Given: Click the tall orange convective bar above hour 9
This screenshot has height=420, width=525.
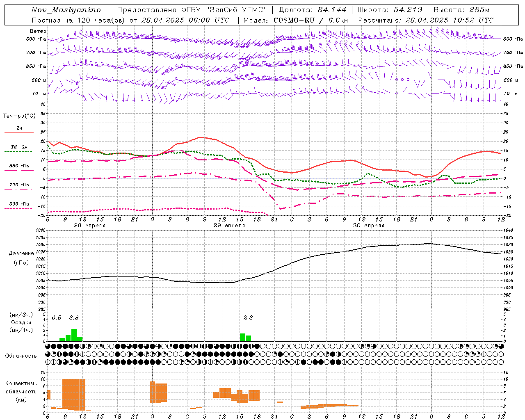Looking at the screenshot, I should coord(66,394).
